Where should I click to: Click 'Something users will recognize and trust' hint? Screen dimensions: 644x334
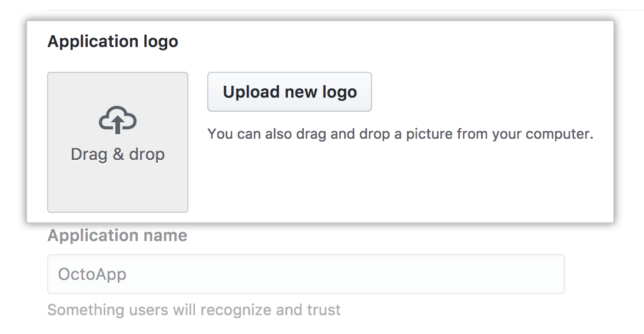pos(194,310)
